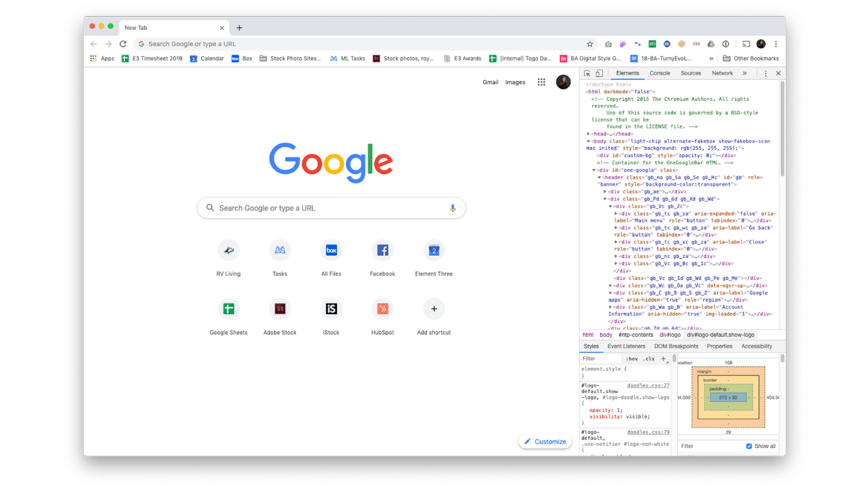Click the cast icon in toolbar
868x488 pixels.
(746, 44)
